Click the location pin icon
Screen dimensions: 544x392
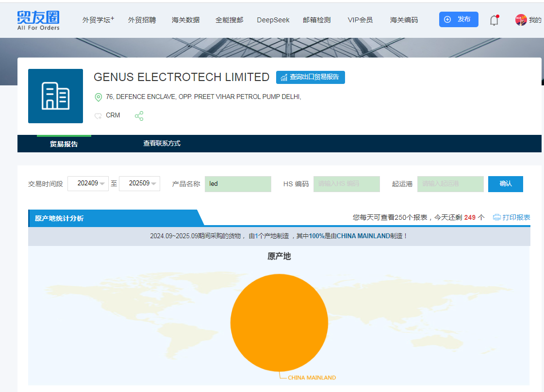coord(99,97)
